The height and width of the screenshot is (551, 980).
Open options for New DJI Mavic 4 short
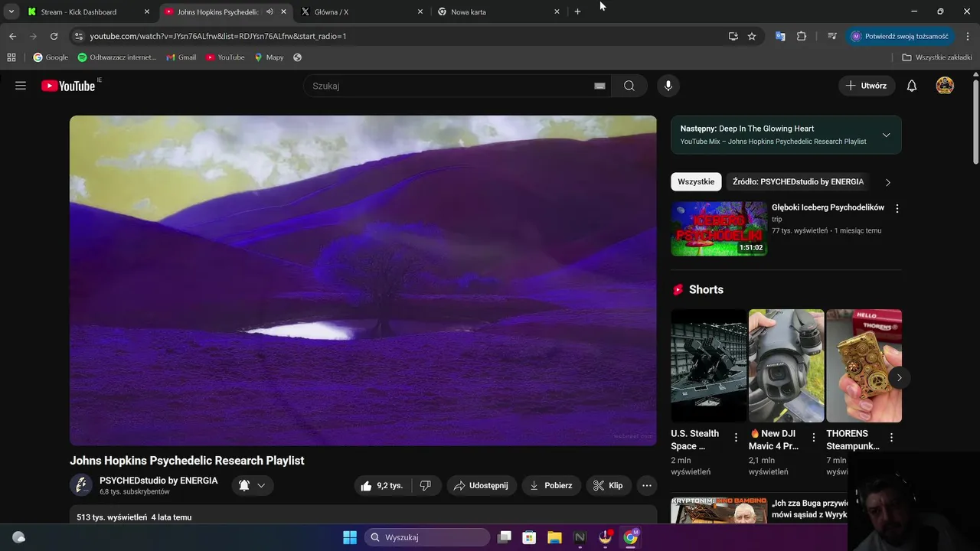click(814, 438)
